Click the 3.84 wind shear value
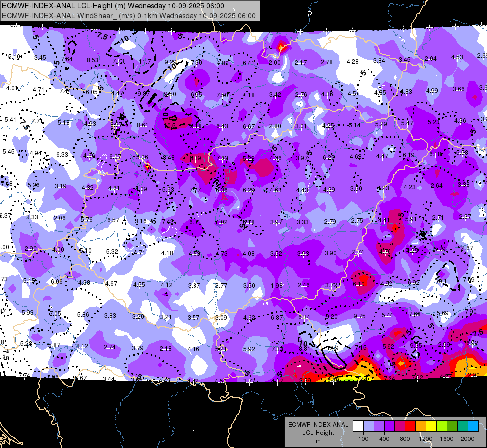 pyautogui.click(x=379, y=61)
